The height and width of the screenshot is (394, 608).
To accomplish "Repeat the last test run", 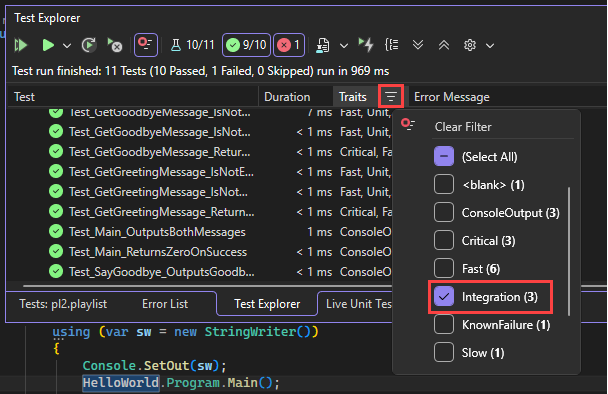I will 89,45.
